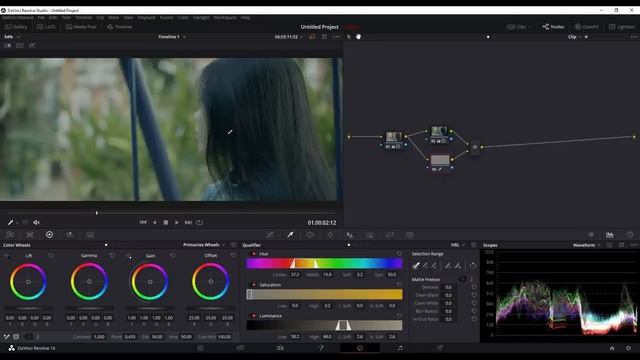Open the Help menu
Screen dimensions: 640x360
tap(245, 18)
